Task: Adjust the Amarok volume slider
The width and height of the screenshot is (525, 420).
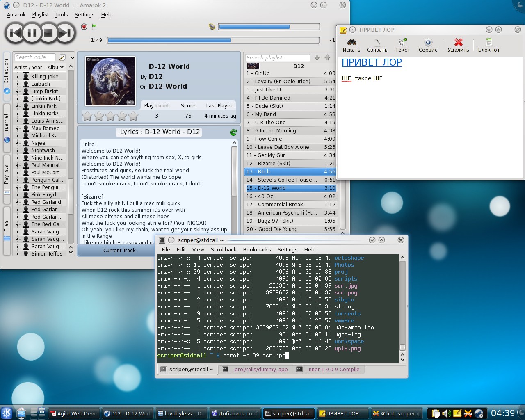Action: pyautogui.click(x=269, y=27)
